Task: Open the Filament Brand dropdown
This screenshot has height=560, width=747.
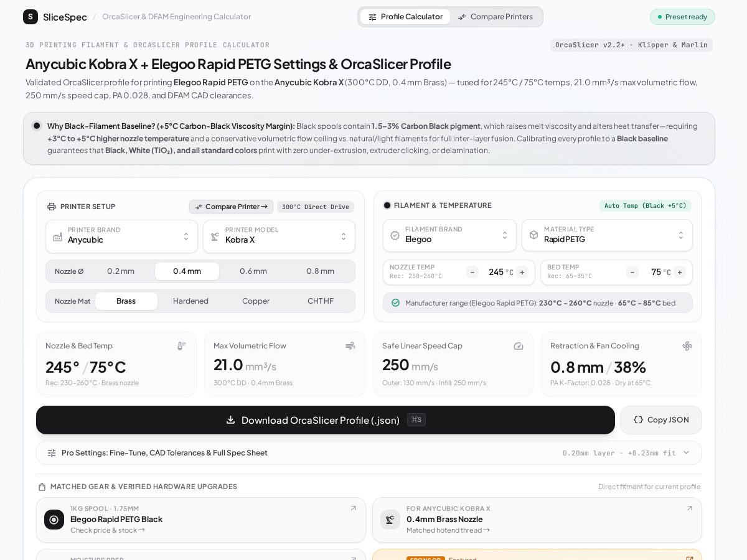Action: (x=449, y=236)
